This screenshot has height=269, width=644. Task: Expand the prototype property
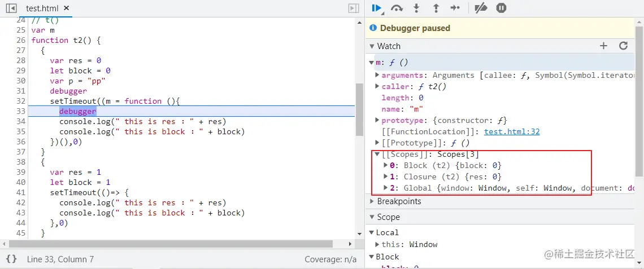click(x=377, y=121)
